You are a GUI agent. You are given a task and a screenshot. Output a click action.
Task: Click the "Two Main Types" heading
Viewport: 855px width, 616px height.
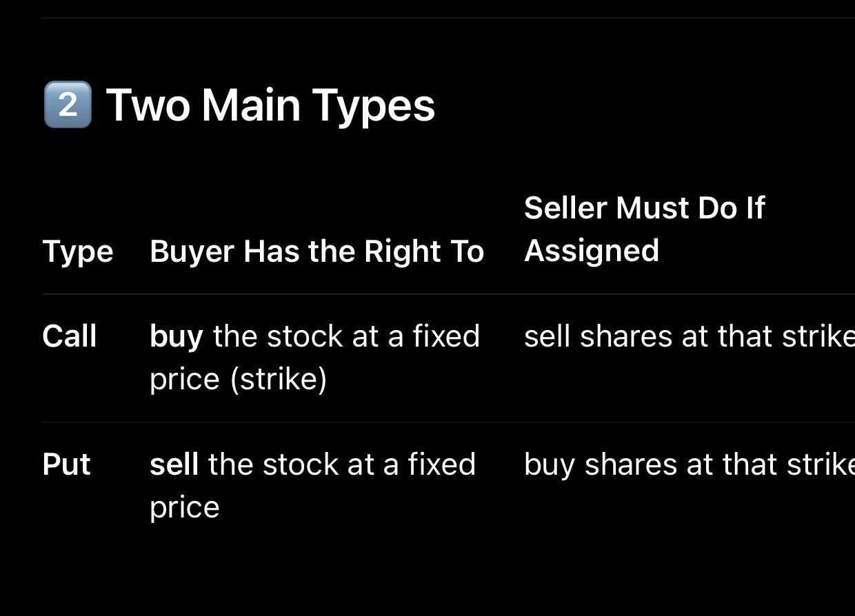tap(270, 105)
